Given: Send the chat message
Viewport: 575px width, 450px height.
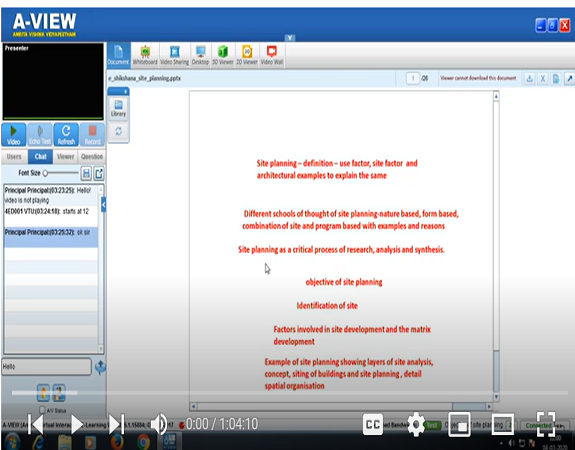Looking at the screenshot, I should (100, 367).
